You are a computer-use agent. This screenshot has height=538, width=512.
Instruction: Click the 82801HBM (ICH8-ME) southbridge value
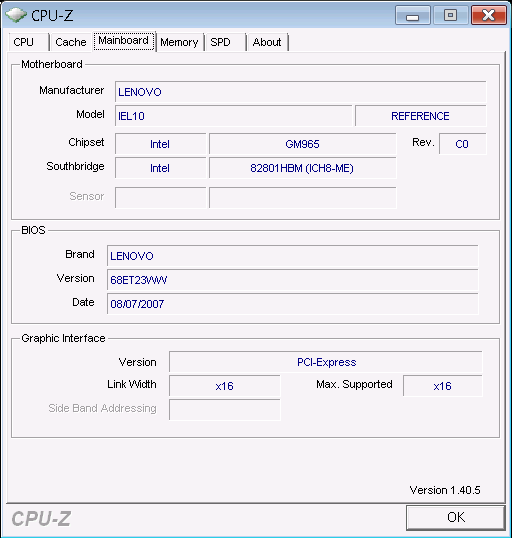click(303, 168)
